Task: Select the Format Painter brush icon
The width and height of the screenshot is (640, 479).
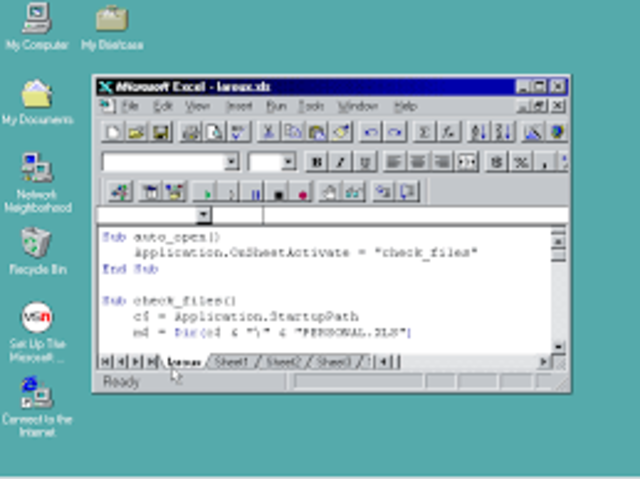Action: [340, 132]
